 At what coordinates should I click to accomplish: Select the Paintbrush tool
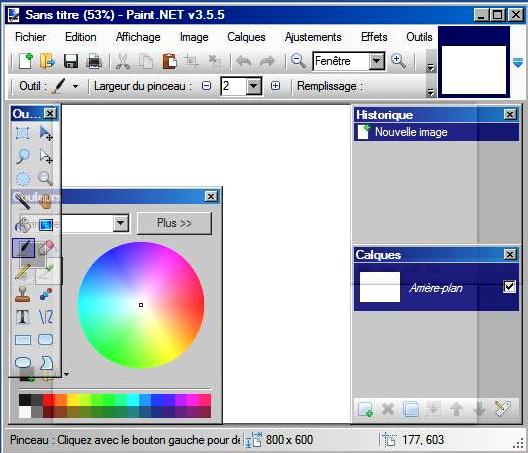pyautogui.click(x=23, y=248)
